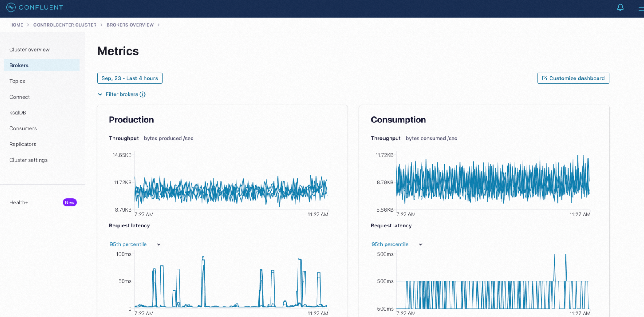Screen dimensions: 644x317
Task: Open the notifications bell
Action: click(620, 7)
